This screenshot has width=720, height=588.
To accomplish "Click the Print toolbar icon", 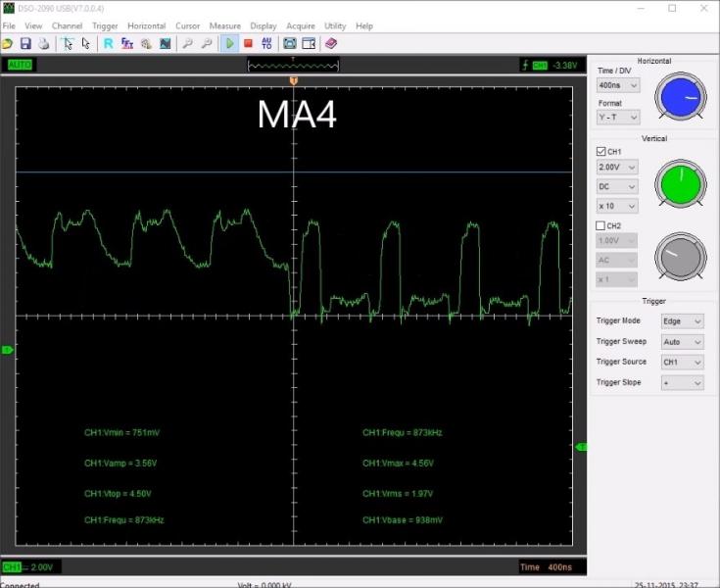I will point(42,44).
